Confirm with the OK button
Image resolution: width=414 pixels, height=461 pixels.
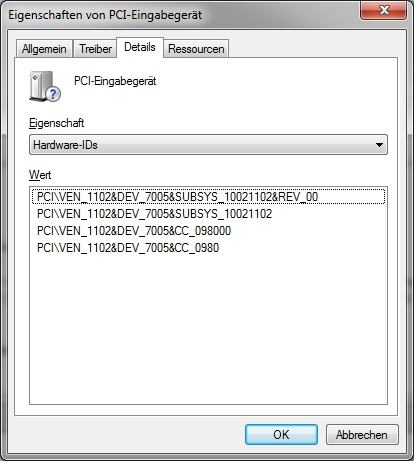[281, 434]
